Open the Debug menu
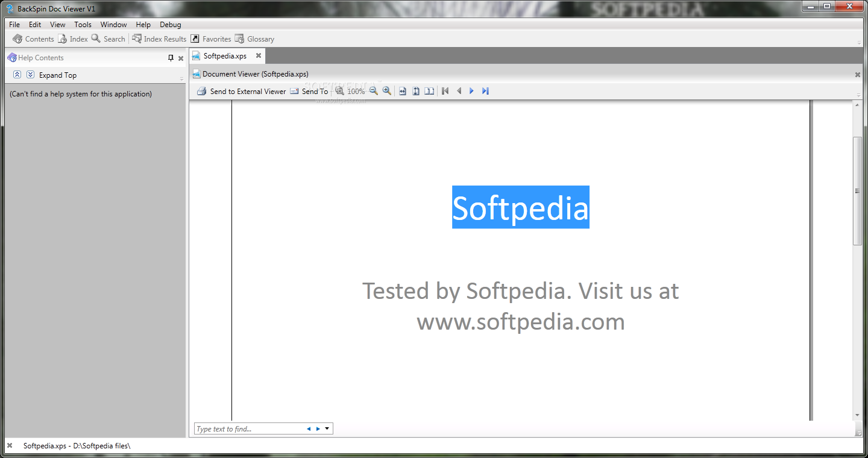Image resolution: width=868 pixels, height=458 pixels. 171,25
